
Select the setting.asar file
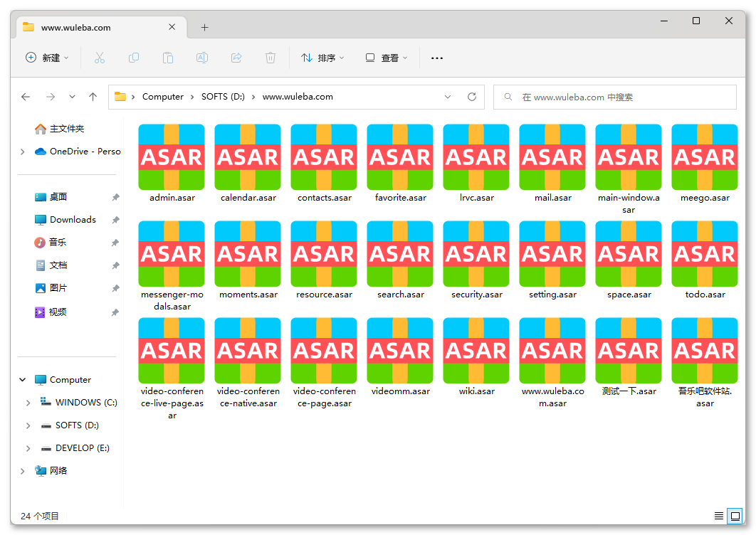pos(552,260)
